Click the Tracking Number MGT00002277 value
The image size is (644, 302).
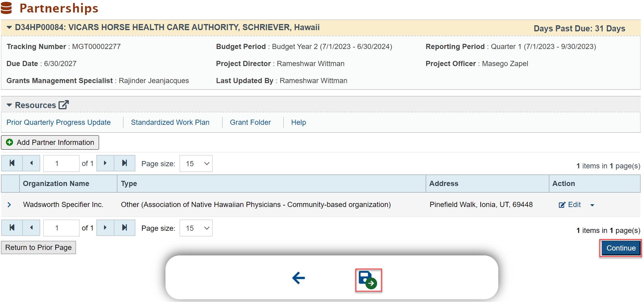(x=96, y=47)
